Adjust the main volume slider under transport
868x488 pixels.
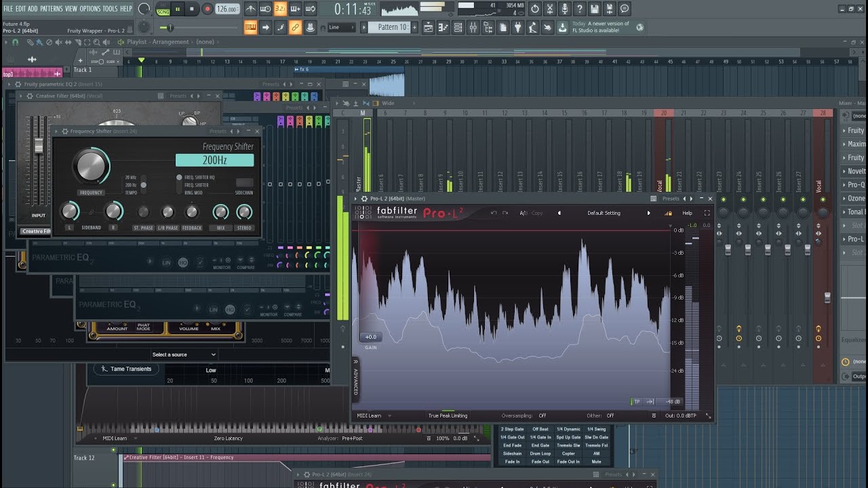point(200,28)
